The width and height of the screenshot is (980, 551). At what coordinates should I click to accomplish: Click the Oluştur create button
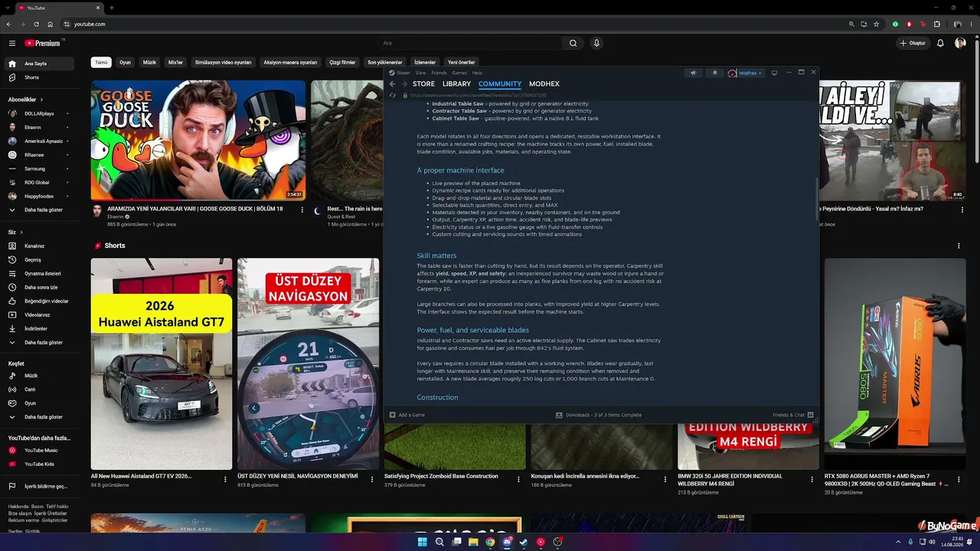tap(913, 44)
